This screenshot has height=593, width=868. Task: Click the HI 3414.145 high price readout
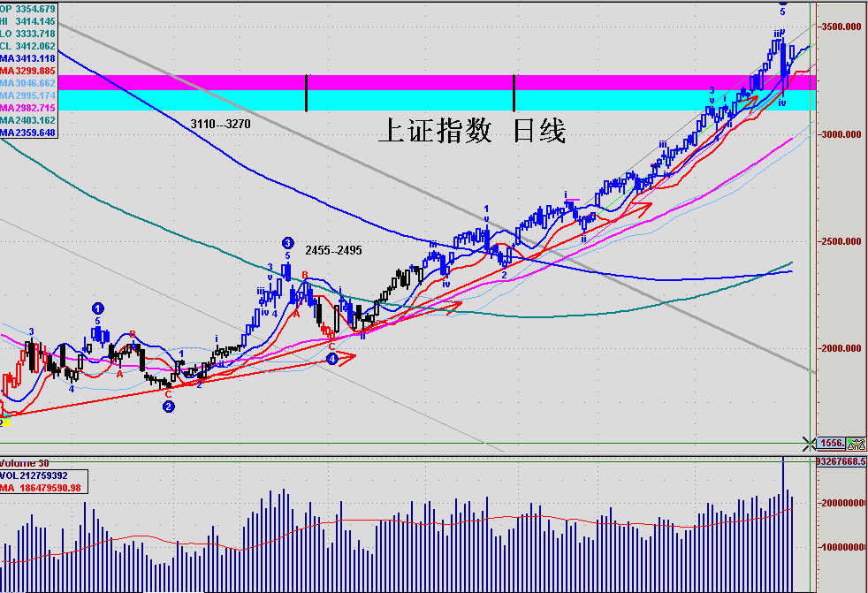(27, 21)
